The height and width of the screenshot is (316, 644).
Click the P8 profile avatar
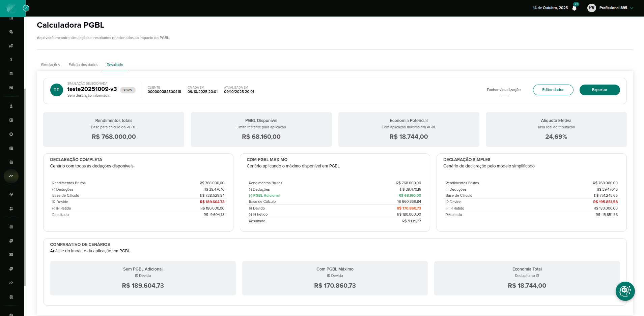591,8
